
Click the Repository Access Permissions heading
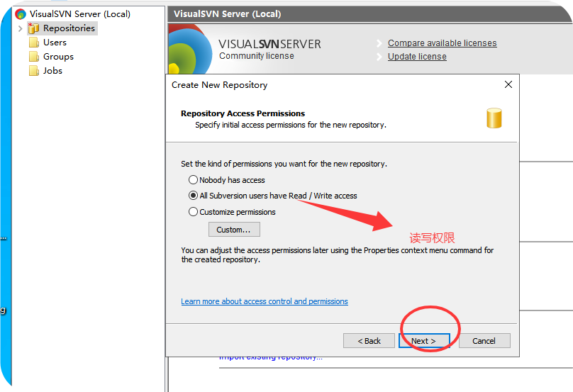tap(243, 113)
